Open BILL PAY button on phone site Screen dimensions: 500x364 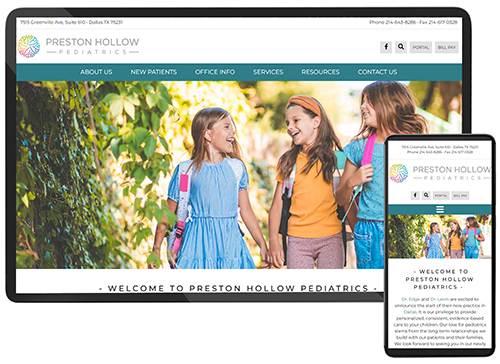(x=460, y=195)
